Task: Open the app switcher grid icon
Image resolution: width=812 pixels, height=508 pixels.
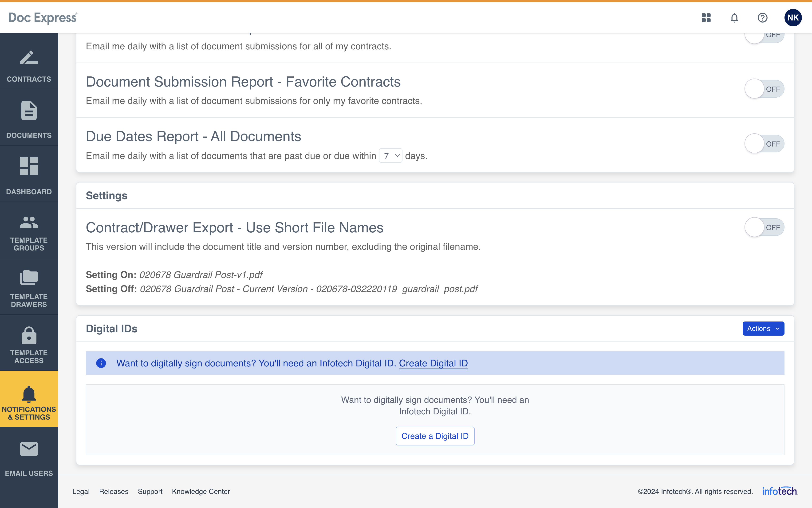Action: click(706, 17)
